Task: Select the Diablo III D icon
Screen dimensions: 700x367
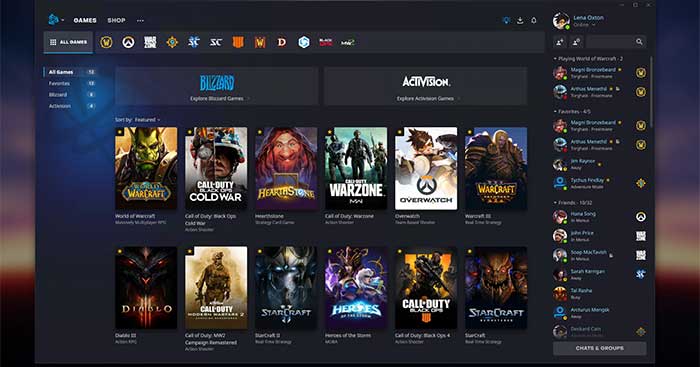Action: (282, 42)
